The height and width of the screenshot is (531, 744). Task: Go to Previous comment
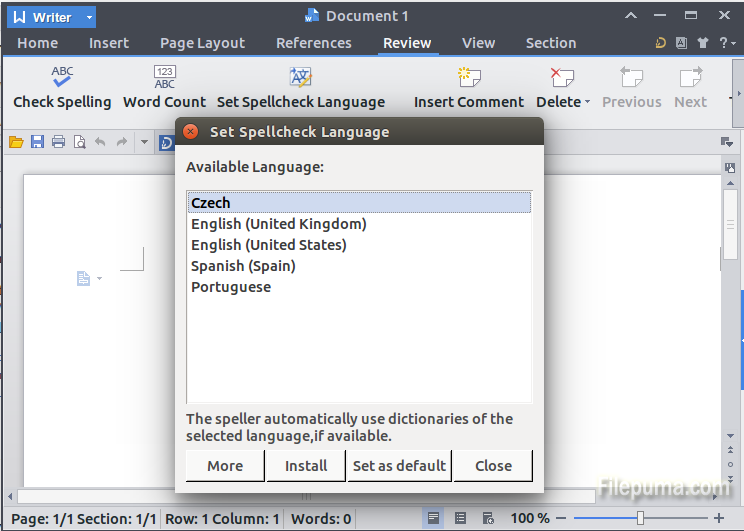click(632, 88)
